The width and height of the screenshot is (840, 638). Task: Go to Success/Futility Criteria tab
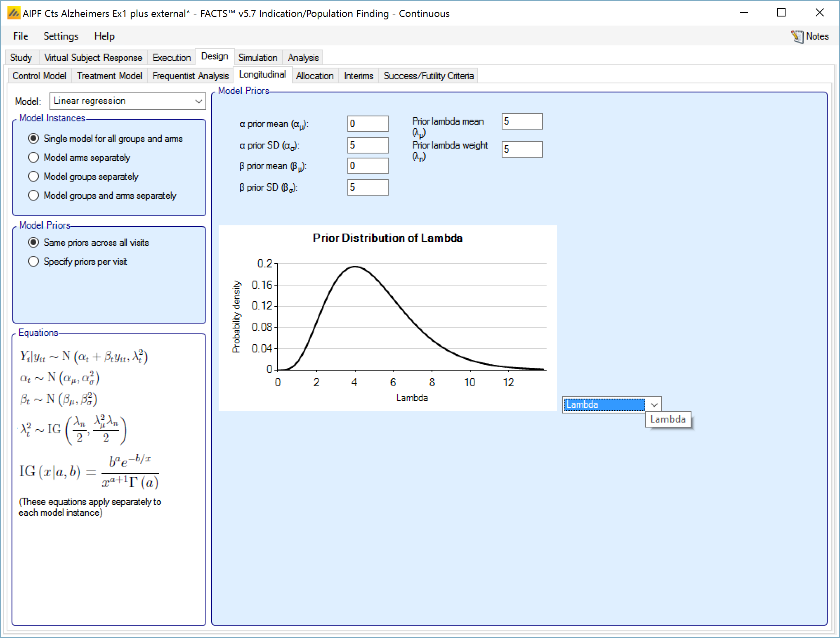pos(428,76)
